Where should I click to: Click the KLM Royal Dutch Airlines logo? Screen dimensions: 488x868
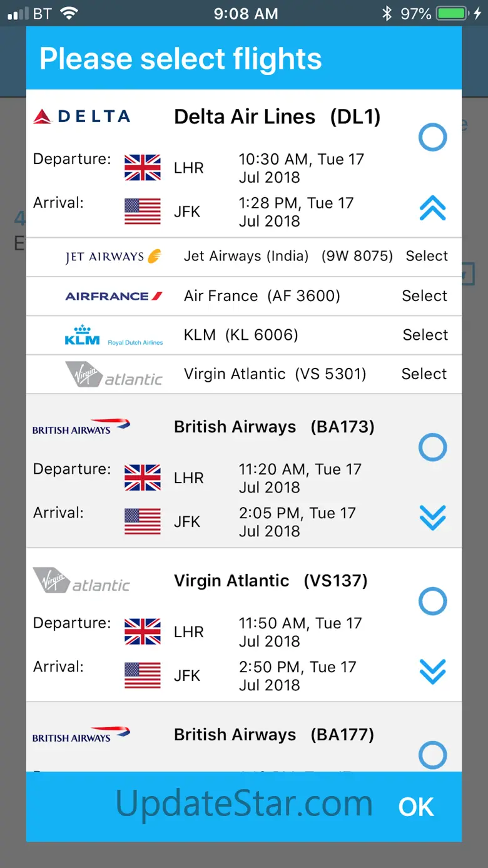113,335
